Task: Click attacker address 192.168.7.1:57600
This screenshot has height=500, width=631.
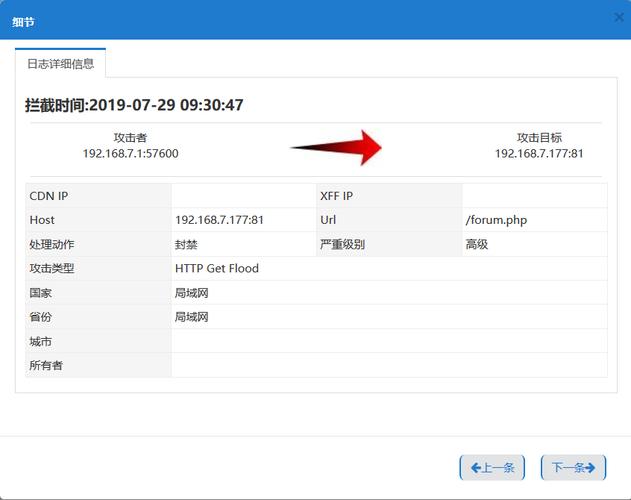Action: coord(130,153)
